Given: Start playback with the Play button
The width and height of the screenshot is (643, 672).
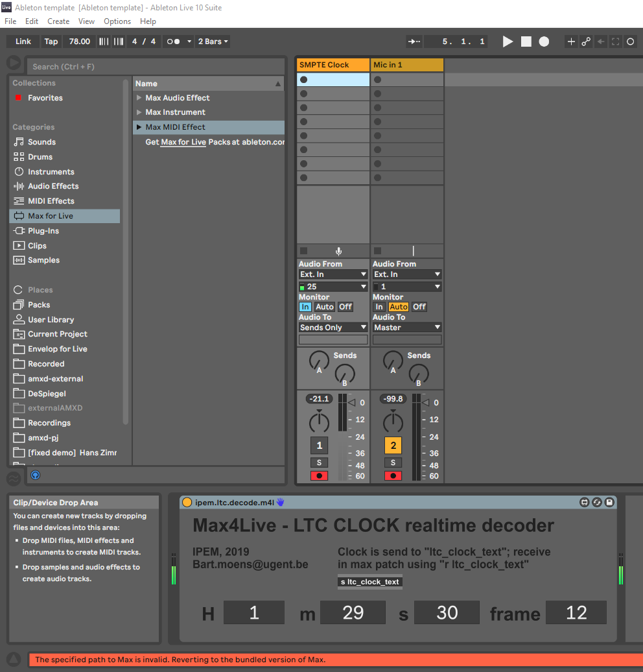Looking at the screenshot, I should 508,42.
